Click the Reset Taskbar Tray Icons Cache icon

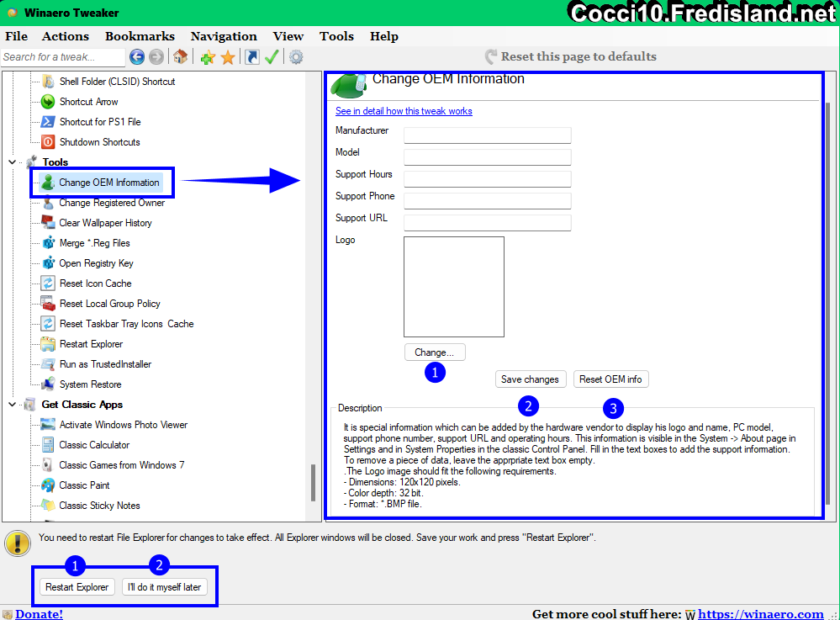[x=48, y=324]
